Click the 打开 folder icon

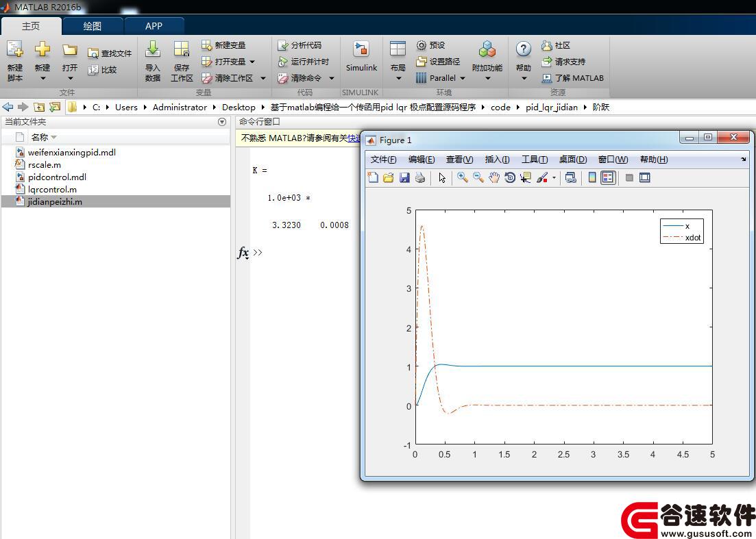(70, 50)
